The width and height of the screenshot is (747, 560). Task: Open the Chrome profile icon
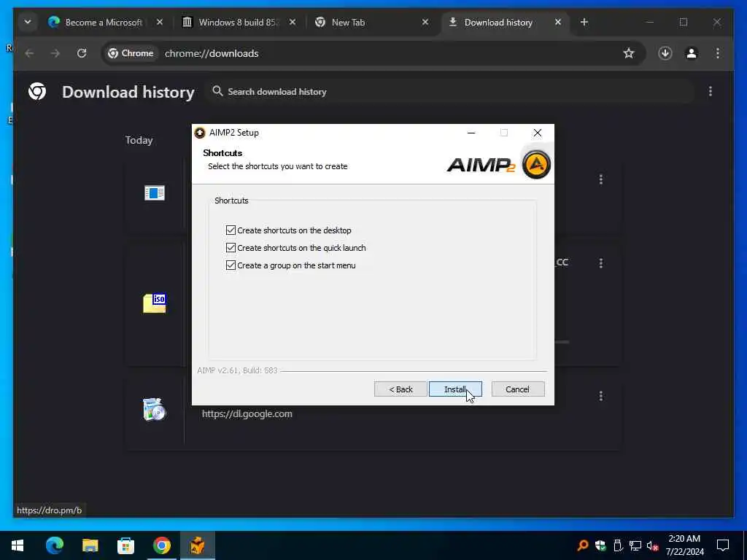(x=692, y=53)
